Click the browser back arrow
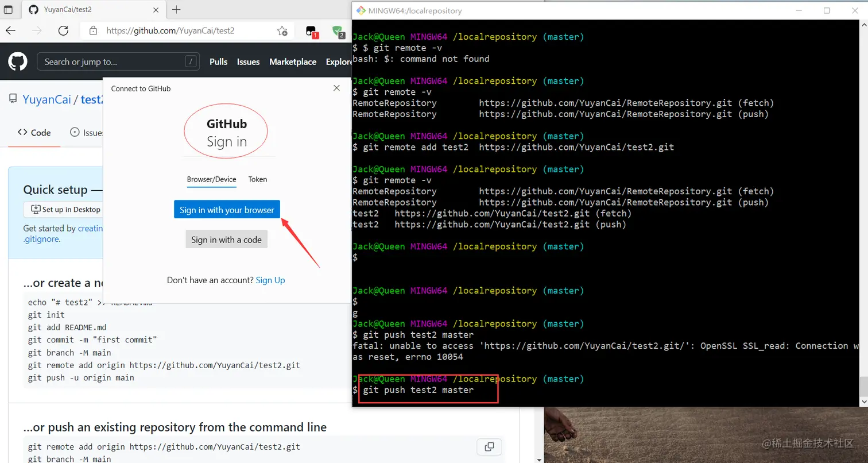Image resolution: width=868 pixels, height=463 pixels. (x=10, y=30)
